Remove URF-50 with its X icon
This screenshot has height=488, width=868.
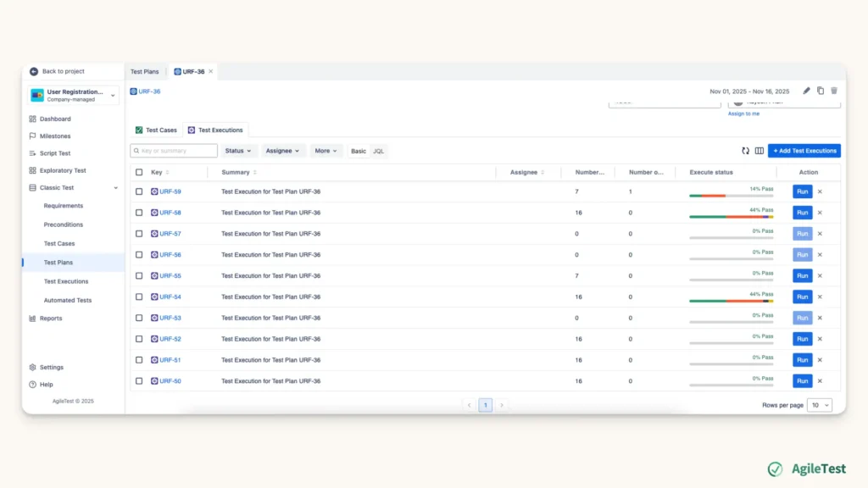(820, 381)
